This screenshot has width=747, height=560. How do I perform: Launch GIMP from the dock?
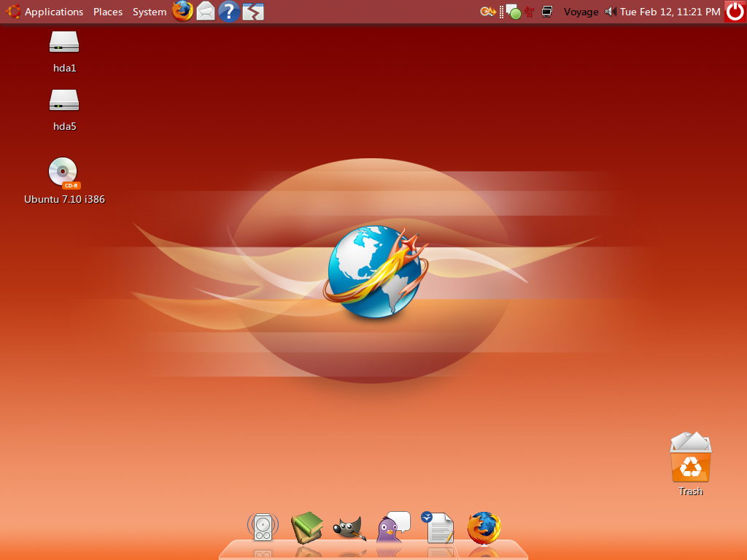tap(349, 528)
